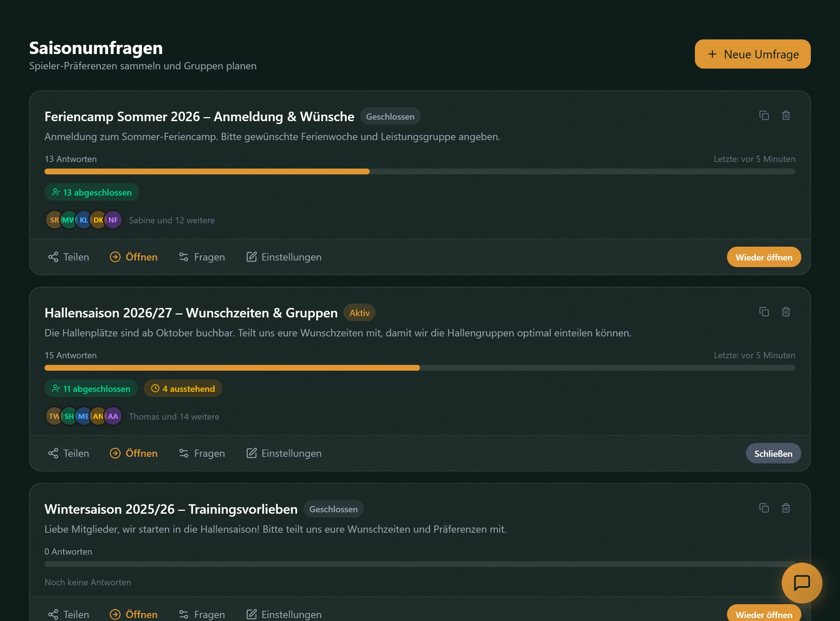Open the Feriencamp survey with Öffnen
The height and width of the screenshot is (621, 840).
pos(134,257)
